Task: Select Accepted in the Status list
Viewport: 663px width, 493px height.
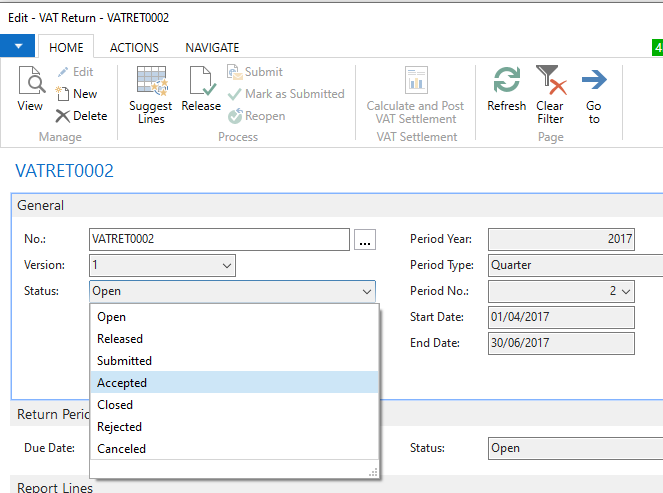Action: 122,383
